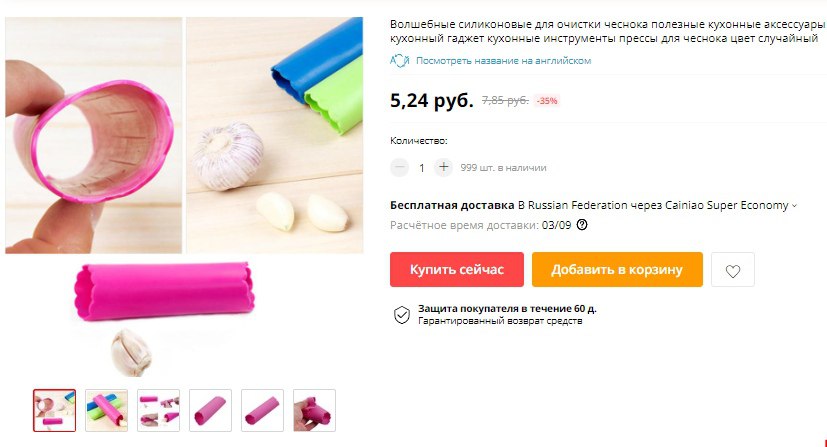Click the -35% discount badge
Screen dimensions: 827x447
click(547, 101)
